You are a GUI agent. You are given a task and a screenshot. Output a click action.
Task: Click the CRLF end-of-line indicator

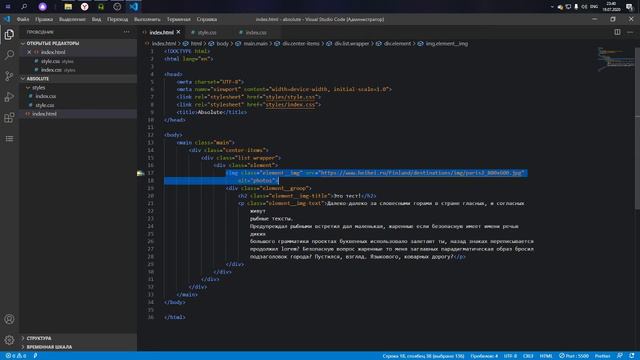[528, 356]
